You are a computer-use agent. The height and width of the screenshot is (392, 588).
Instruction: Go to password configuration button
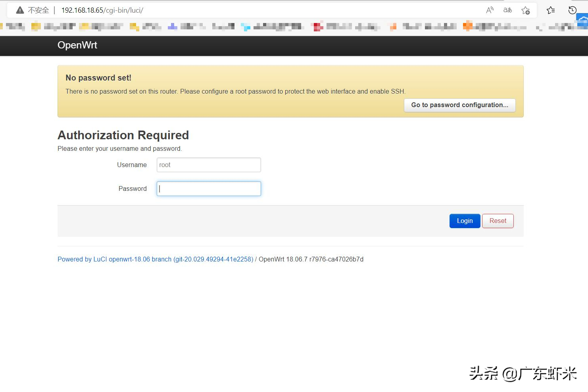459,105
